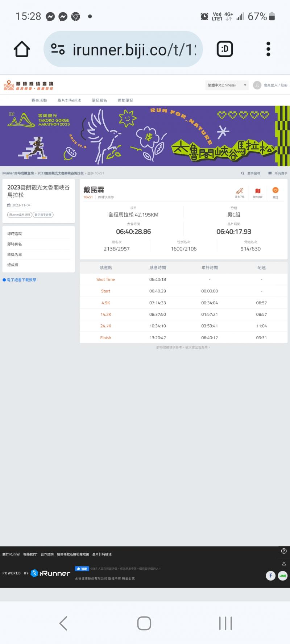
Task: Click the iRunner晶片計時 tag
Action: 20,215
